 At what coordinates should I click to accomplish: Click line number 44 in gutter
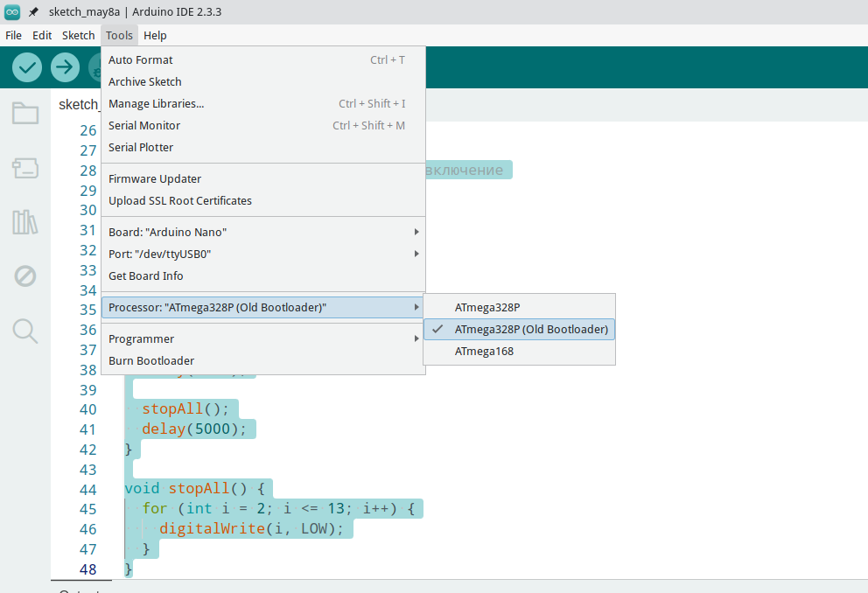pyautogui.click(x=88, y=490)
